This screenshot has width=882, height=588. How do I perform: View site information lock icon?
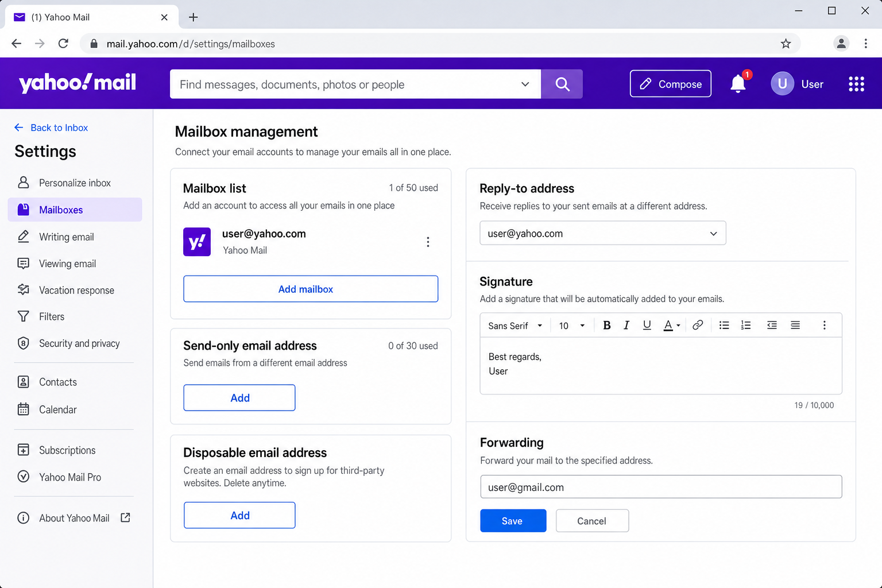click(x=94, y=44)
